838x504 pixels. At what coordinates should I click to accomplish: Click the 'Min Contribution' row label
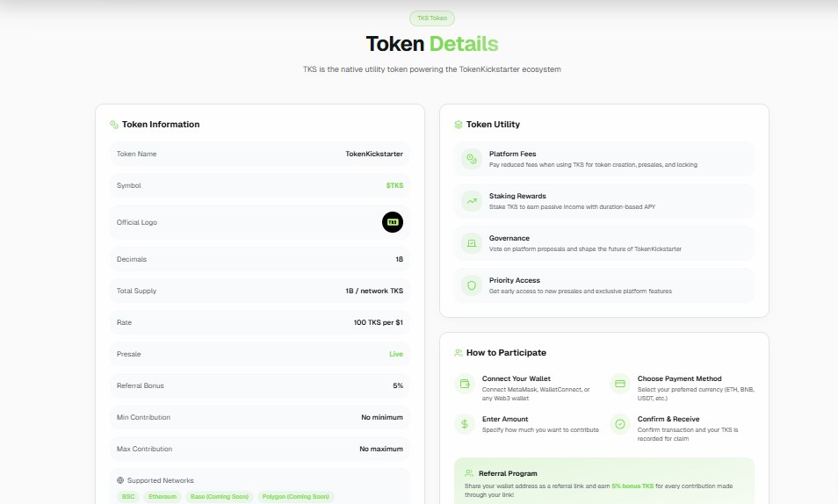pyautogui.click(x=143, y=417)
